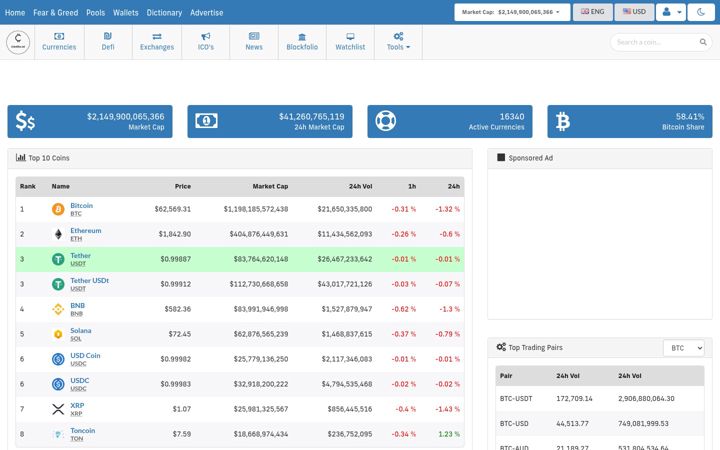Screen dimensions: 720x450
Task: Open Dictionary menu item
Action: [164, 13]
